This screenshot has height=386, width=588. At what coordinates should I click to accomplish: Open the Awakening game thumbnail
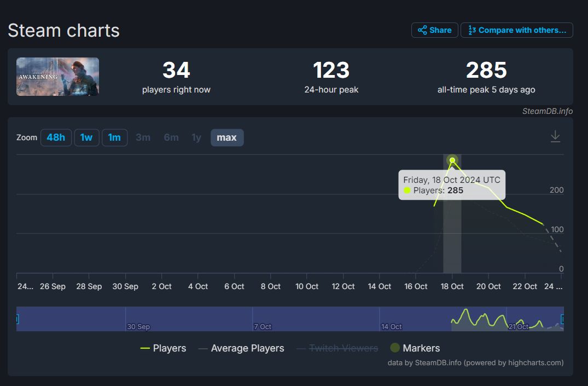click(57, 77)
